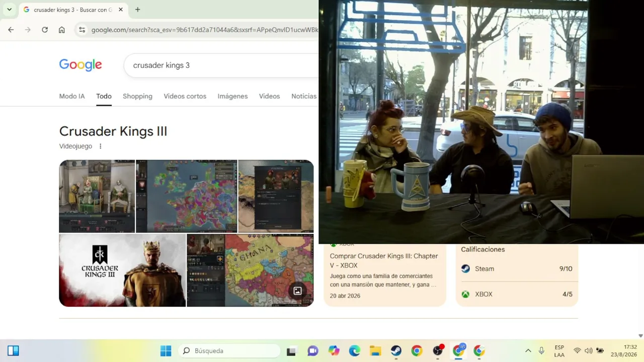View site information for google.com
644x362 pixels.
coord(83,30)
